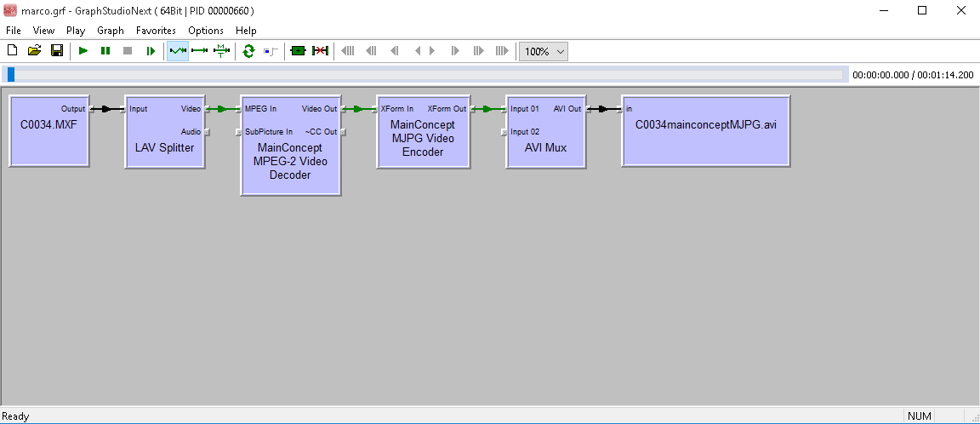Open the View menu
Screen dimensions: 980x424
(x=43, y=30)
